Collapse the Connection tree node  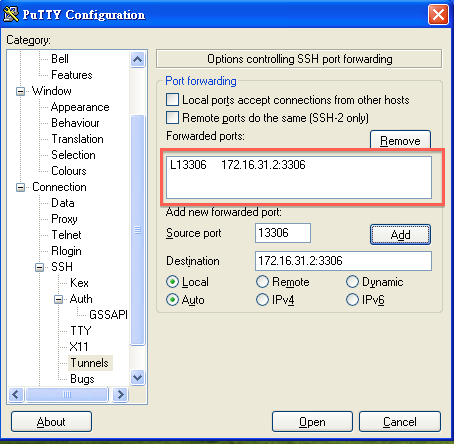click(20, 187)
